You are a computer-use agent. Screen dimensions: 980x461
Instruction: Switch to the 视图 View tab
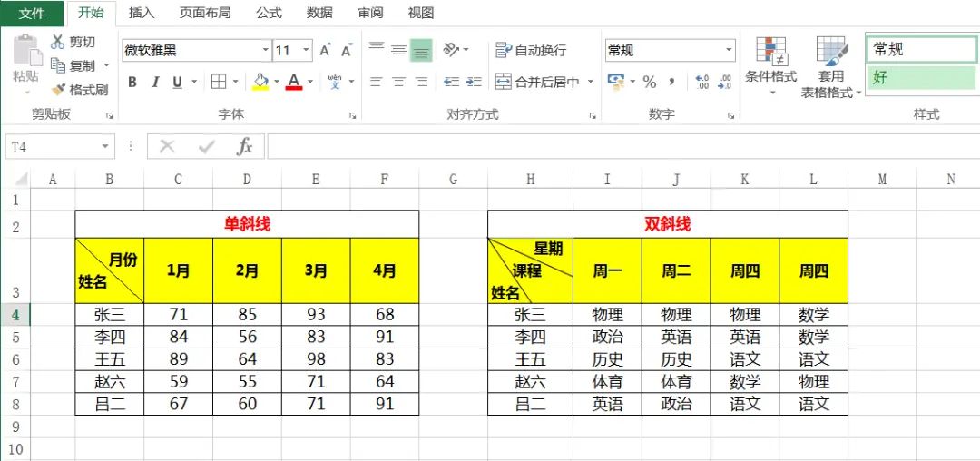click(421, 13)
